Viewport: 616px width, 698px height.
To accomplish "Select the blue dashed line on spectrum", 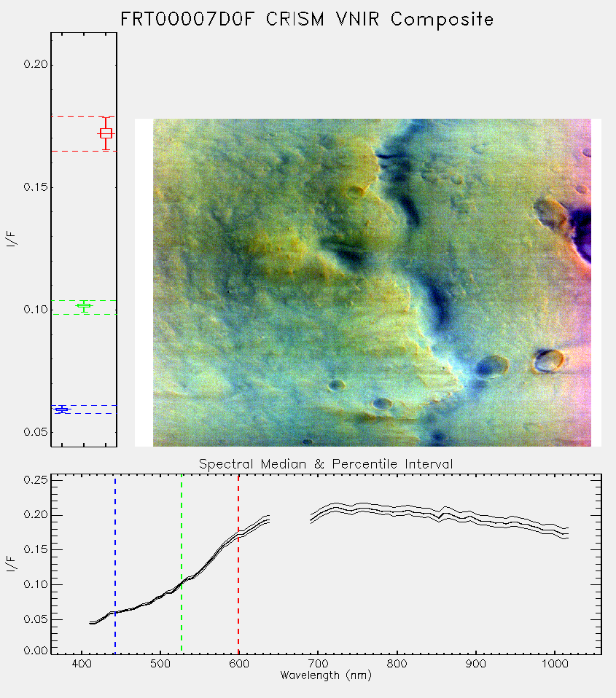I will point(115,565).
